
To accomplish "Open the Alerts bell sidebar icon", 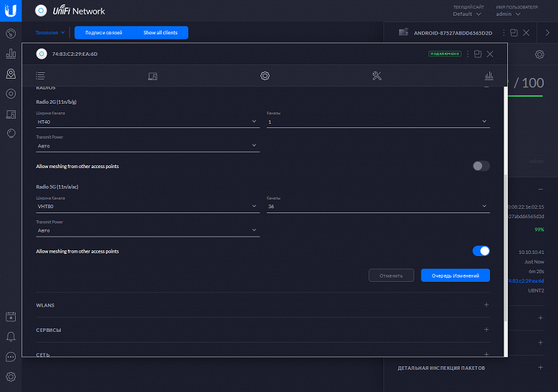I will click(11, 336).
